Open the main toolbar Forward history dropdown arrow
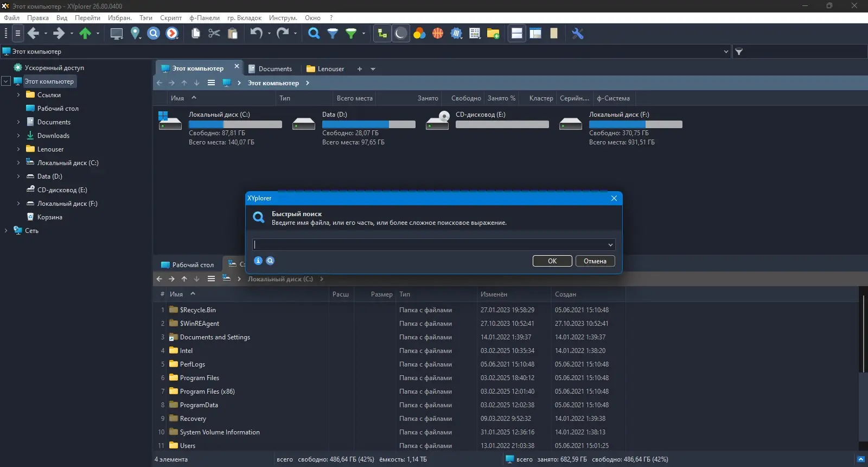 coord(72,34)
